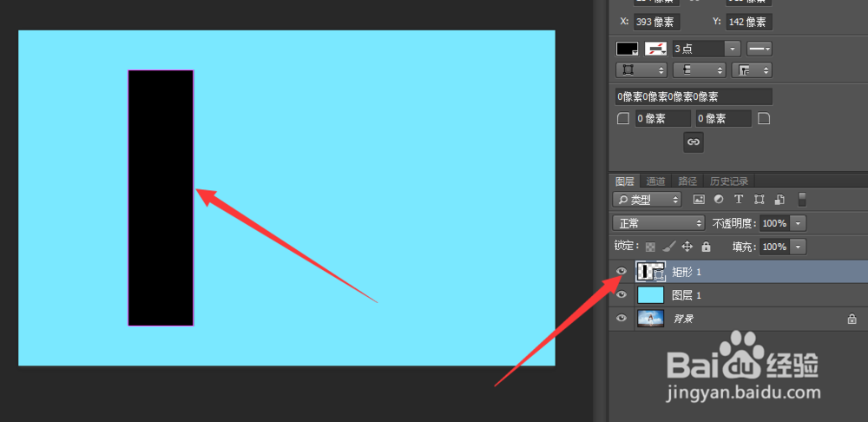
Task: Open the 填充 fill slider arrow
Action: coord(798,247)
